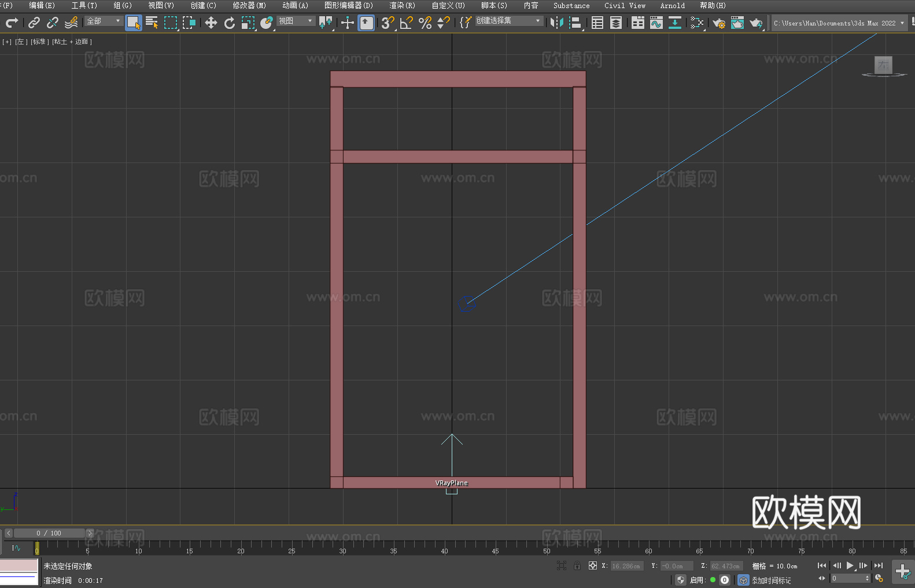Screen dimensions: 915x588
Task: Open the 创建选择集 named selection dropdown
Action: point(509,21)
